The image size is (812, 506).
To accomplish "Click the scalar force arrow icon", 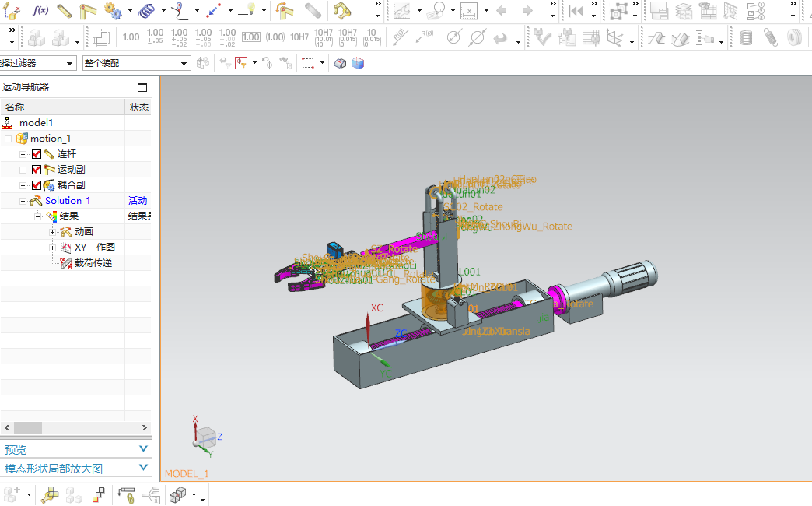I will tap(213, 10).
